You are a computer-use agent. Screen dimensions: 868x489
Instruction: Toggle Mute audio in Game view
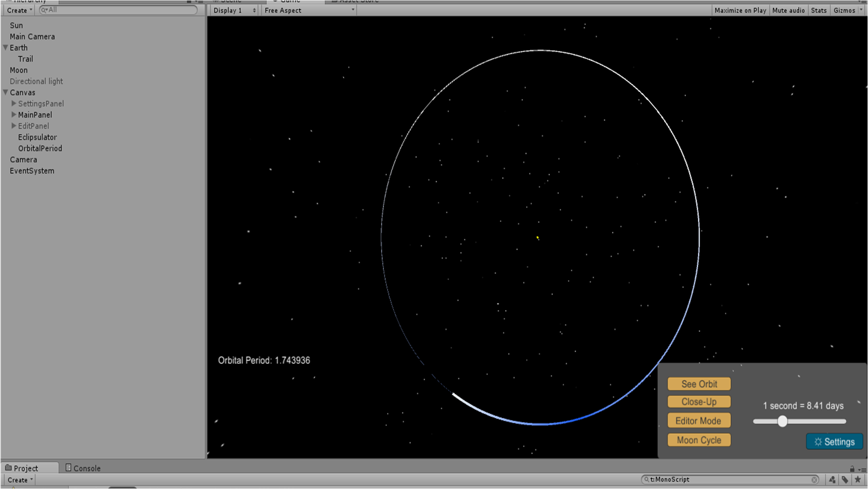(788, 10)
